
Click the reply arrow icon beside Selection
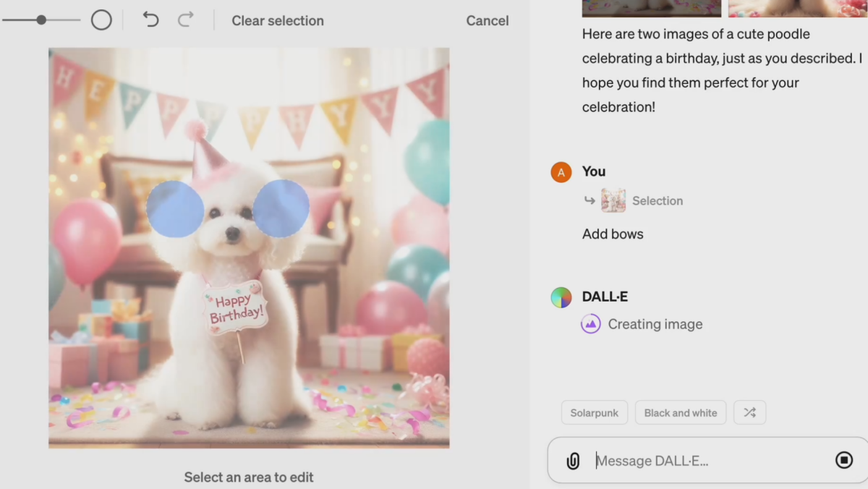coord(590,200)
